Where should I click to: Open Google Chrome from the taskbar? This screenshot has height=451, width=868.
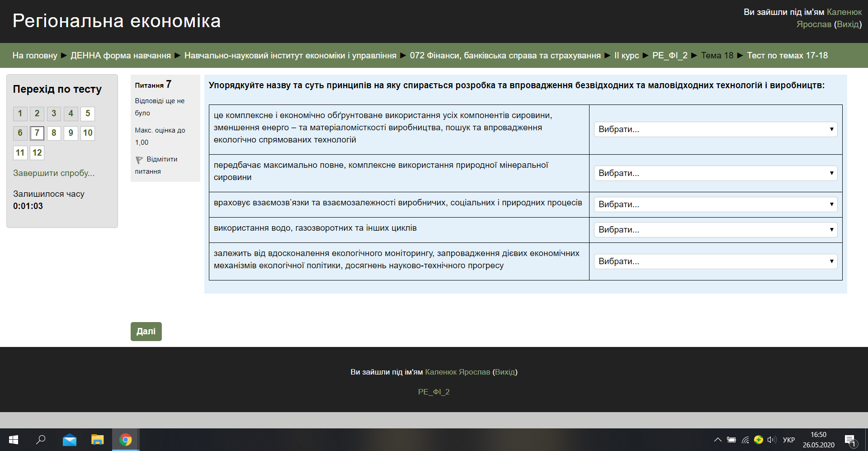[125, 439]
